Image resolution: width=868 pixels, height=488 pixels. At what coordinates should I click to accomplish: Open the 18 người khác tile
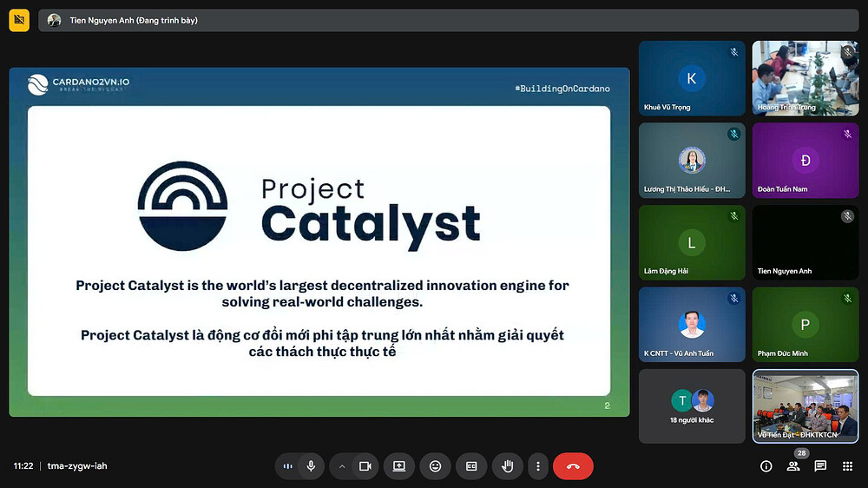(x=692, y=406)
